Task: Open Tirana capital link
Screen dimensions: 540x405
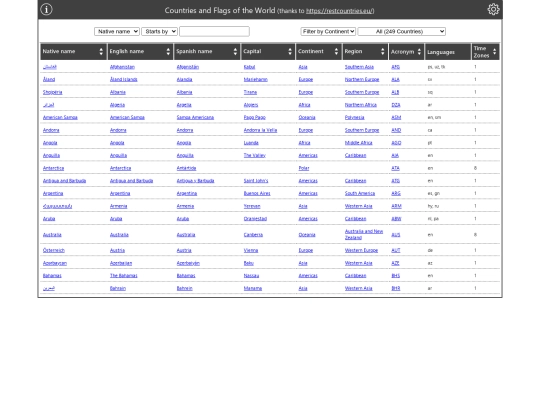Action: pyautogui.click(x=250, y=92)
